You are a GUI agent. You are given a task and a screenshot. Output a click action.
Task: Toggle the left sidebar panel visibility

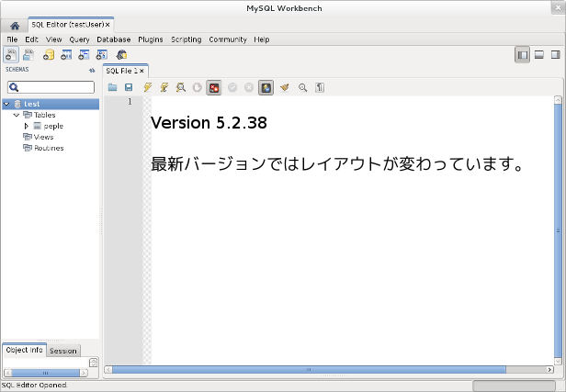tap(522, 55)
